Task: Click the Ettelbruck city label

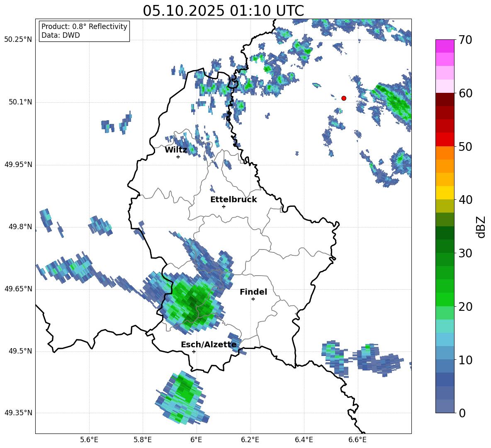Action: pyautogui.click(x=233, y=200)
